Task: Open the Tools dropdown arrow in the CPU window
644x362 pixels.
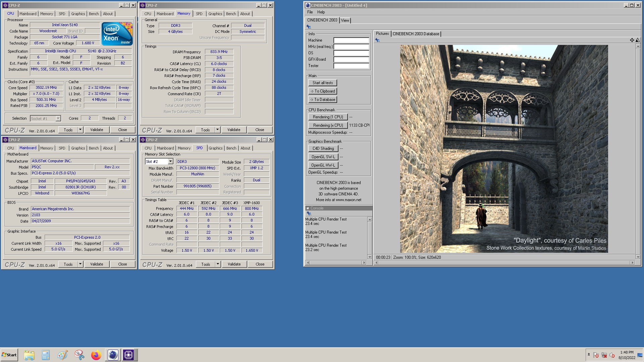Action: 80,130
